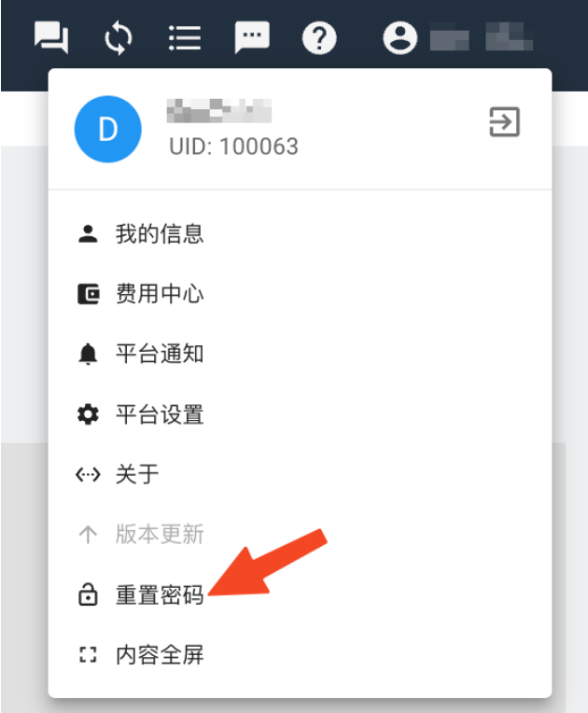
Task: Click the gear icon beside 平台设置
Action: click(88, 414)
